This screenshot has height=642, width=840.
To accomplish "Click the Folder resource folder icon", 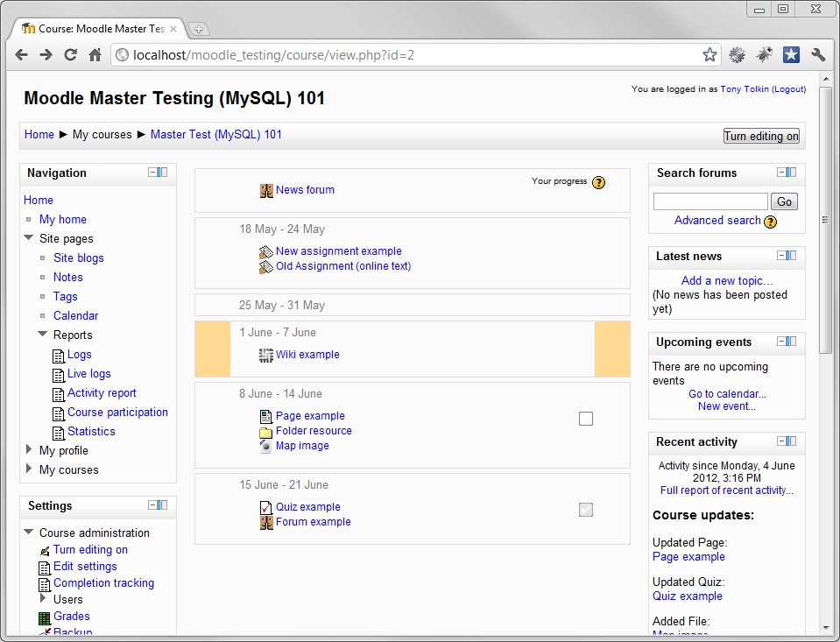I will click(x=266, y=432).
